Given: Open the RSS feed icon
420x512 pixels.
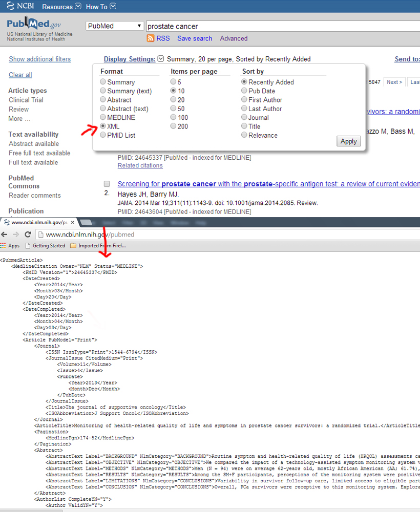Looking at the screenshot, I should point(150,38).
